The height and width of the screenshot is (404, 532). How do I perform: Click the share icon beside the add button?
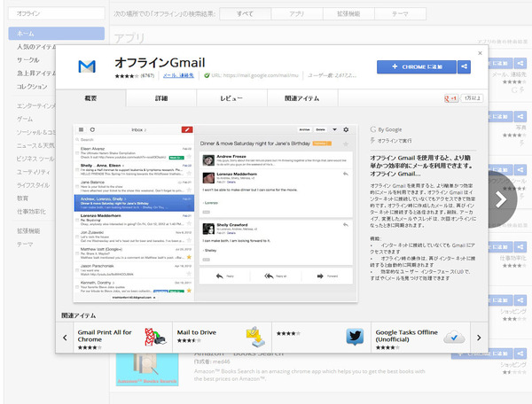(x=464, y=66)
